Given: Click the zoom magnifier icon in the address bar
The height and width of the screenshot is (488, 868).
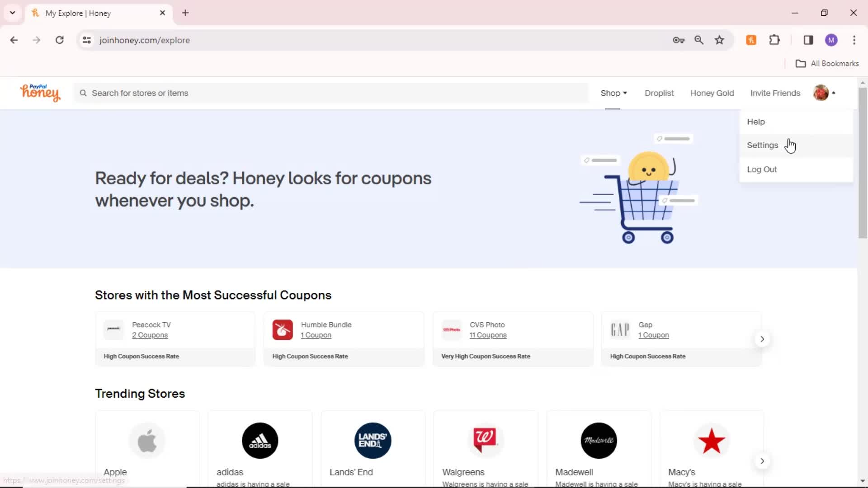Looking at the screenshot, I should pyautogui.click(x=699, y=40).
